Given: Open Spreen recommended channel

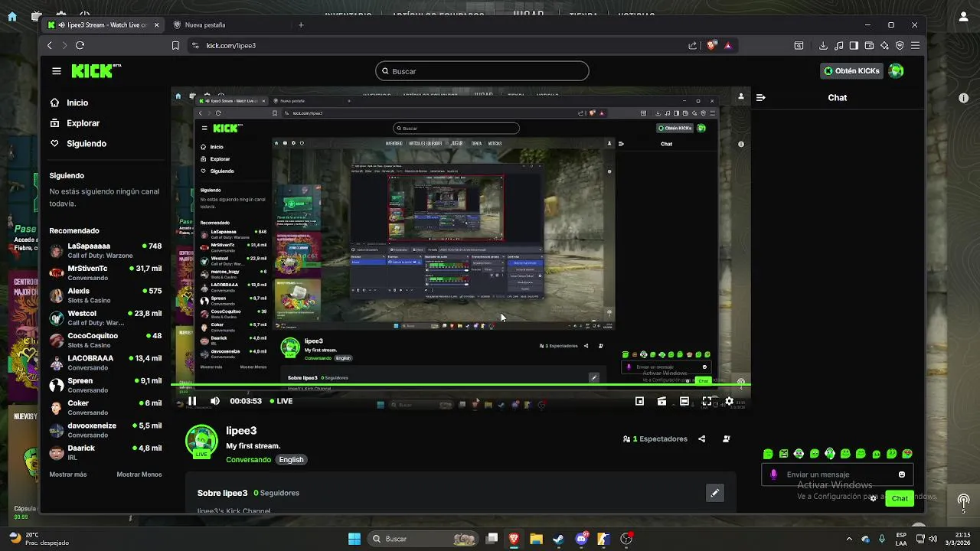Looking at the screenshot, I should 105,385.
